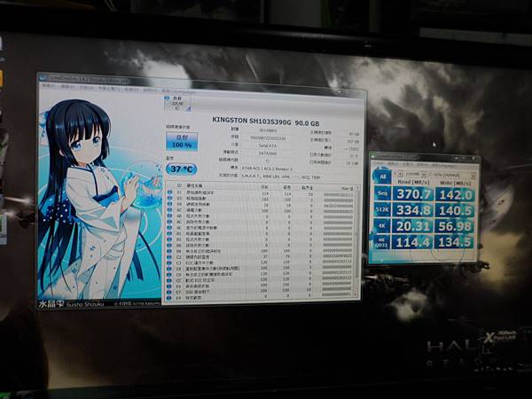Click the status icon of attribute 09 row
The height and width of the screenshot is (399, 532).
pyautogui.click(x=169, y=204)
